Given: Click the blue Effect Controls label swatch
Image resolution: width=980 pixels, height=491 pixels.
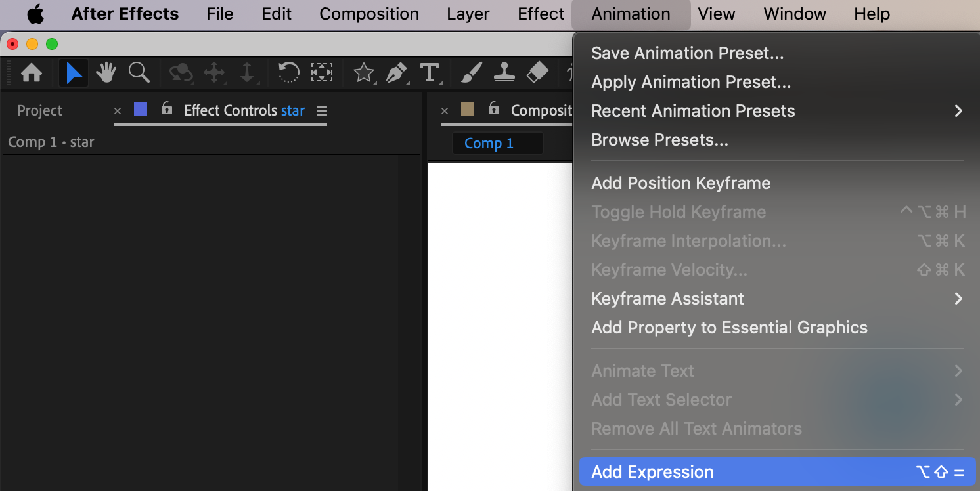Looking at the screenshot, I should [141, 109].
